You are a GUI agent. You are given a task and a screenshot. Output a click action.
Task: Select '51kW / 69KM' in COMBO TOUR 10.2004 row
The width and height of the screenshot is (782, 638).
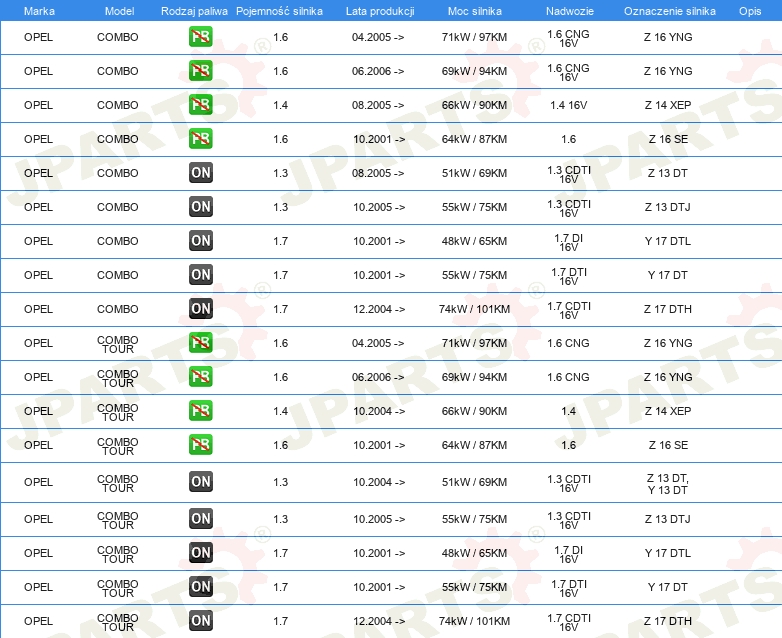(x=474, y=482)
